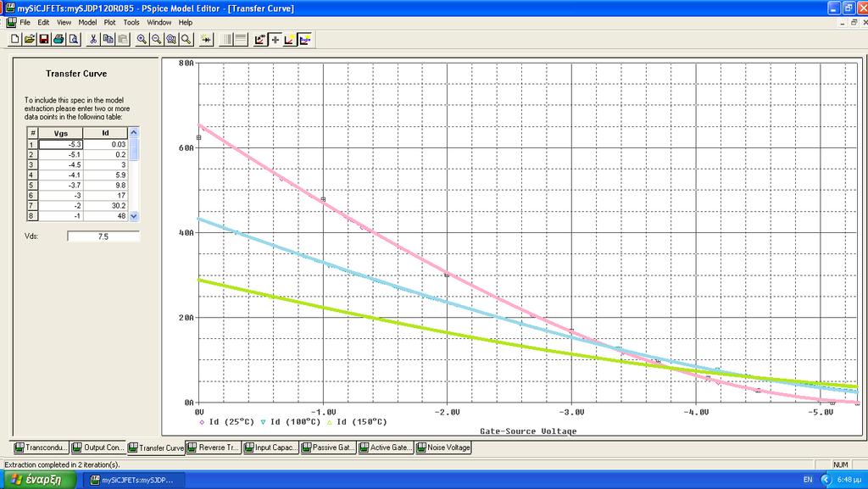The image size is (868, 489).
Task: Switch to the Reverse Transfer tab
Action: pyautogui.click(x=213, y=447)
